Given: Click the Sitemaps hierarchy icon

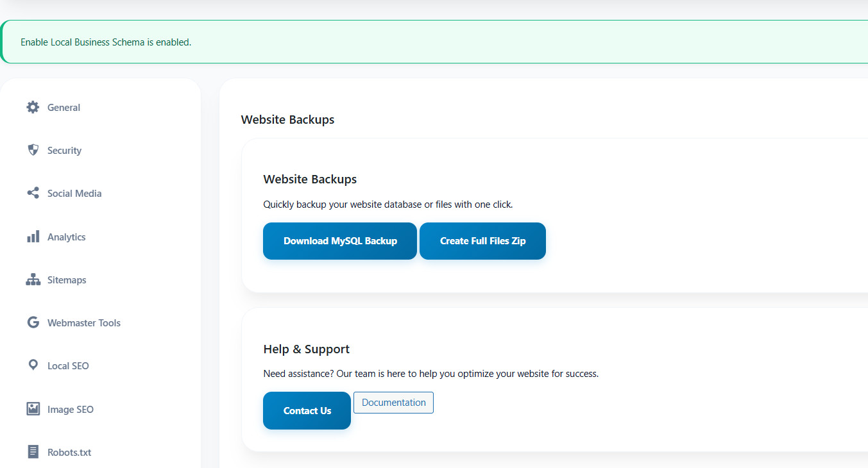Looking at the screenshot, I should (33, 280).
